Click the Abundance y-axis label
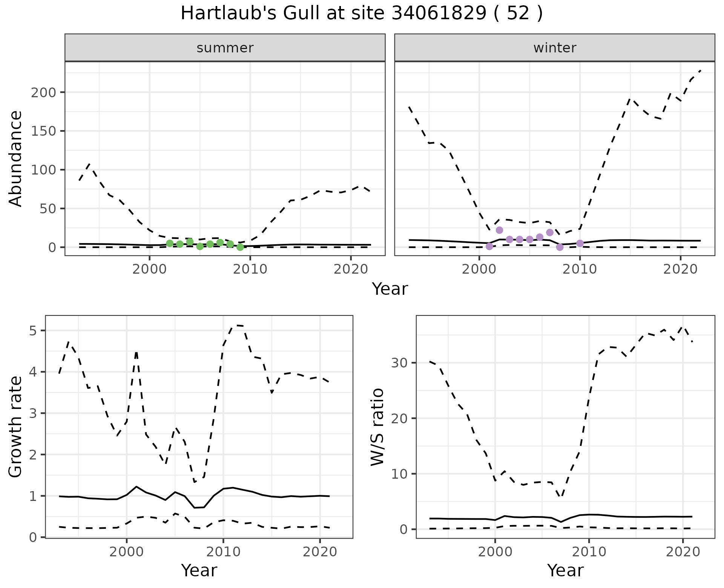 click(x=15, y=158)
